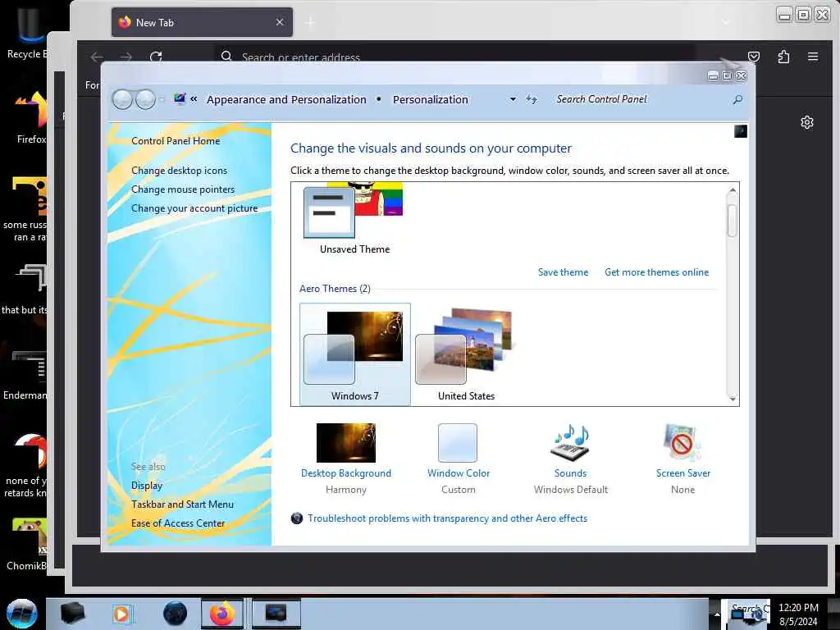This screenshot has height=630, width=840.
Task: Open Change your account picture link
Action: point(194,208)
